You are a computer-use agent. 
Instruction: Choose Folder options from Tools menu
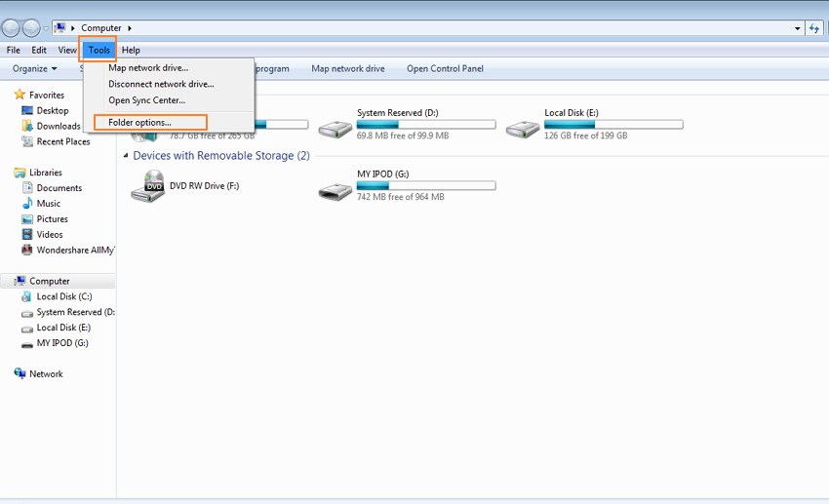pyautogui.click(x=139, y=123)
